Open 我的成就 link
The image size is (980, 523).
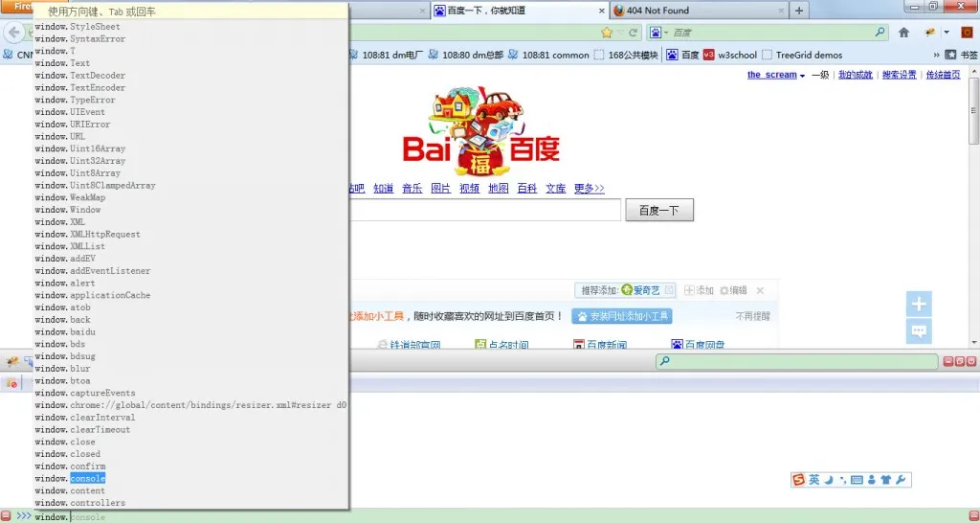855,75
